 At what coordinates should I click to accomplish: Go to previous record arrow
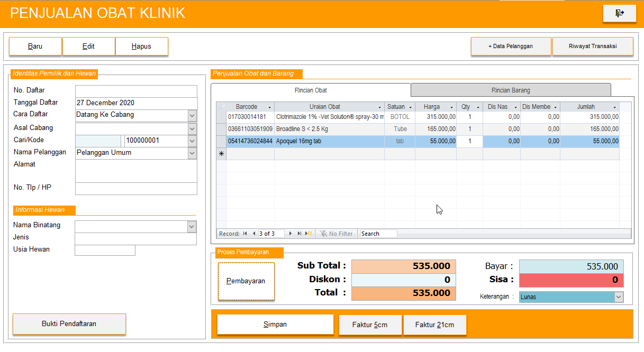[x=254, y=234]
